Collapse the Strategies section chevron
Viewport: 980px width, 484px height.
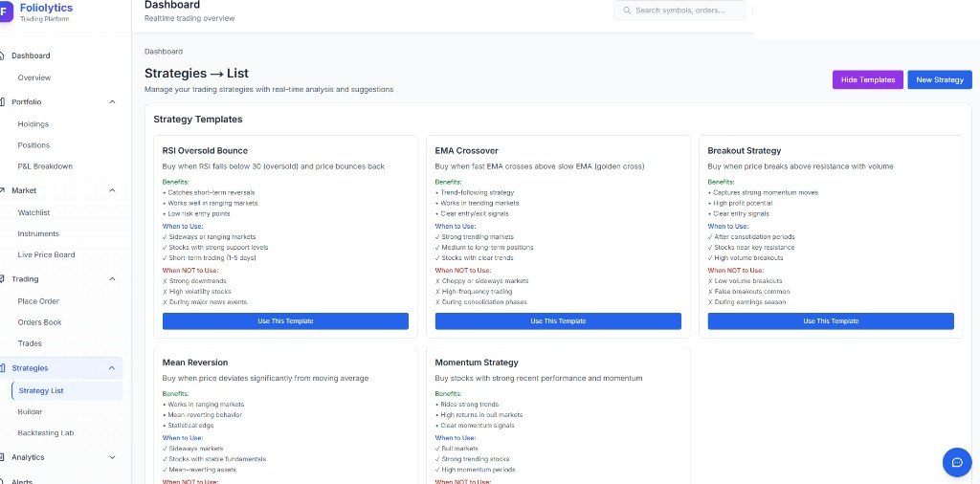(113, 368)
